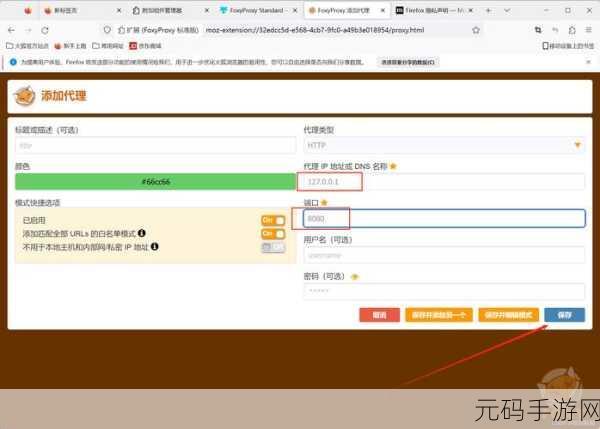Click the red 取消 button
Viewport: 600px width, 429px height.
380,315
